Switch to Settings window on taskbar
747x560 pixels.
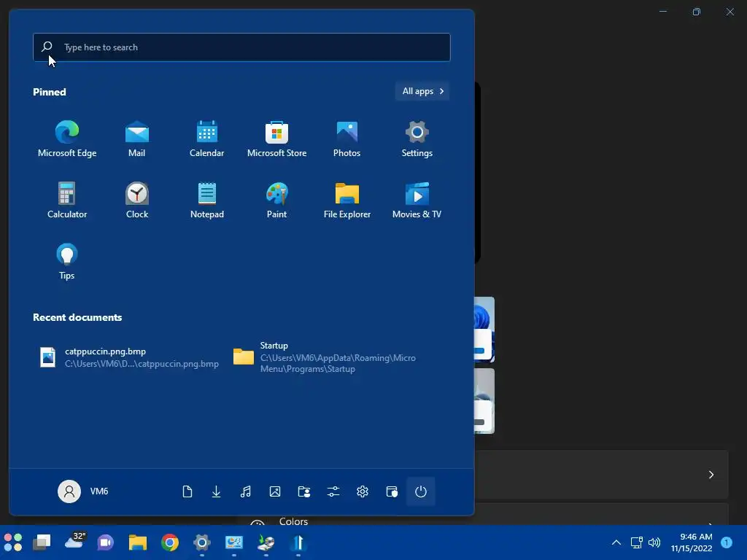click(201, 542)
